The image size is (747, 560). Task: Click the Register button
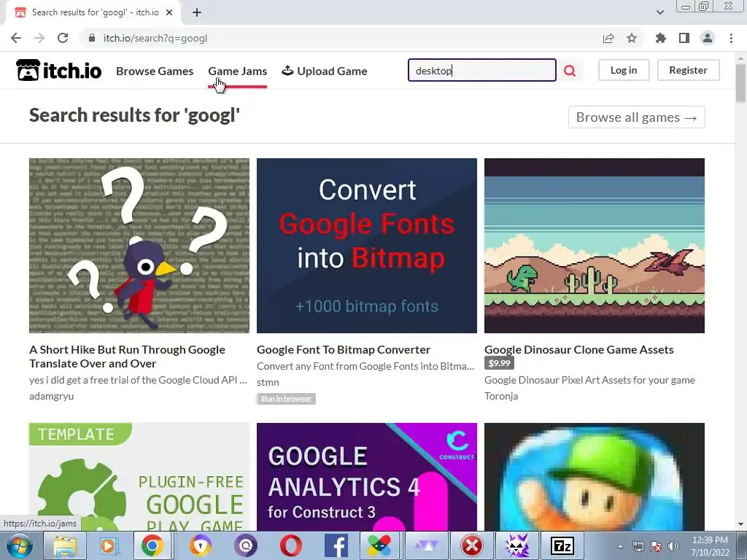[x=688, y=70]
